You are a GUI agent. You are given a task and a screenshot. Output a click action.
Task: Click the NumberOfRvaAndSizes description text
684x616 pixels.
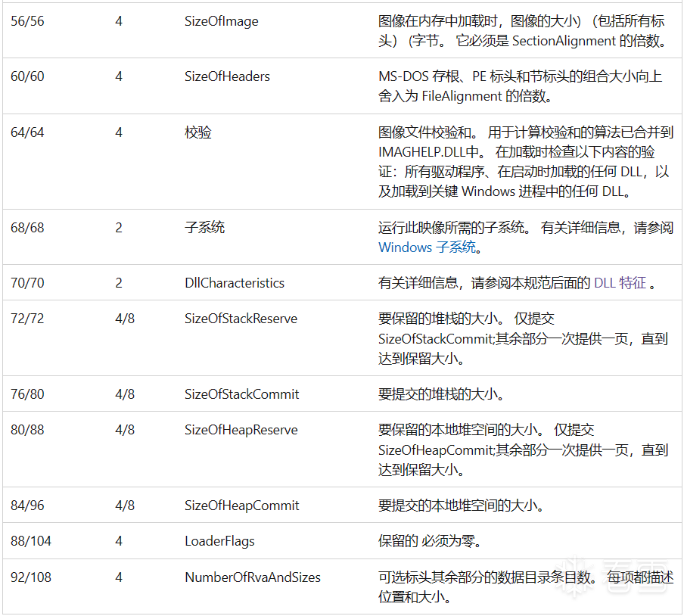pos(526,586)
